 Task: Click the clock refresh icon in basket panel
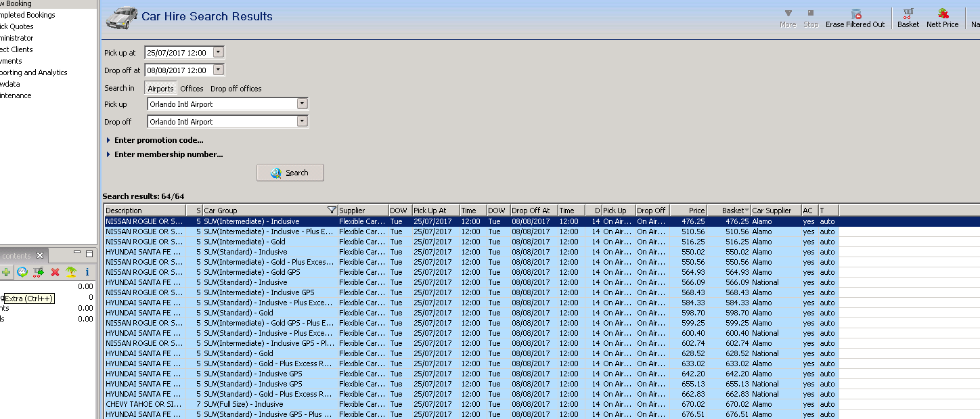click(x=22, y=272)
